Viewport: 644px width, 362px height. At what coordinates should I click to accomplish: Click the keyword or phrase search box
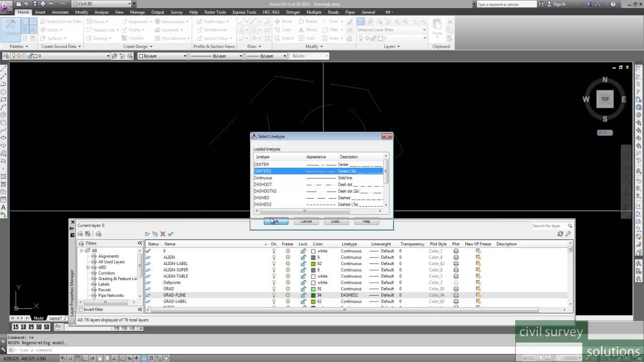point(506,4)
